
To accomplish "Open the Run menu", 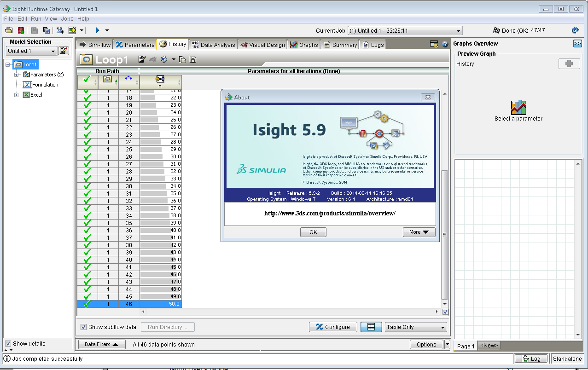I will click(x=36, y=19).
